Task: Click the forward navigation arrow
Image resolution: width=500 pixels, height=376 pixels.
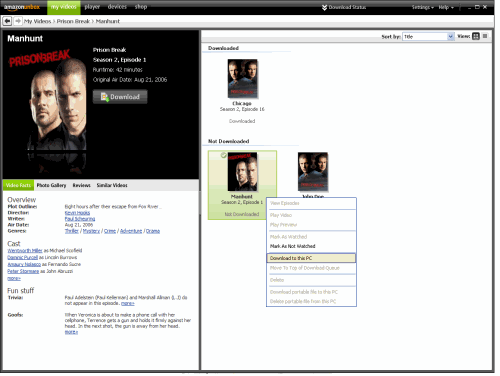Action: [18, 21]
